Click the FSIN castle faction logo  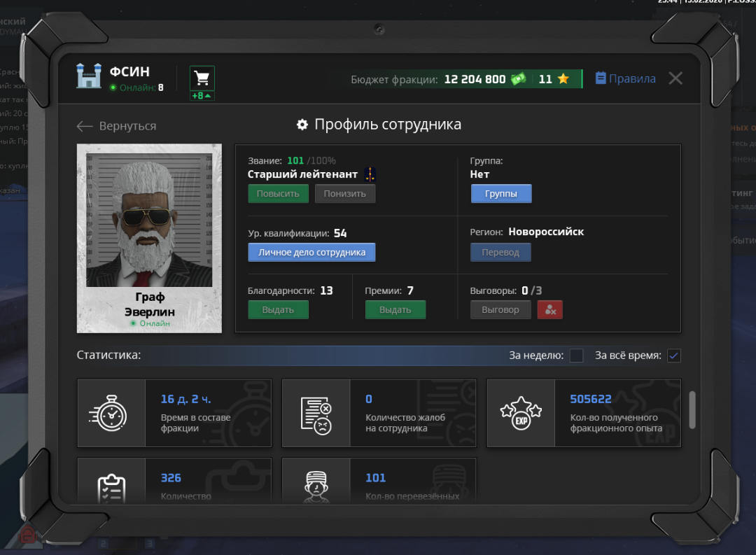89,76
